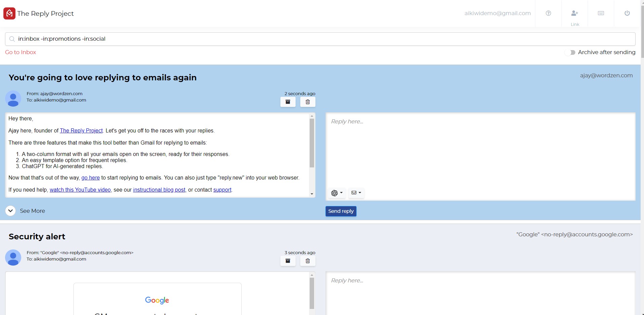Viewport: 644px width, 315px height.
Task: Click the Go to Inbox link
Action: [21, 52]
